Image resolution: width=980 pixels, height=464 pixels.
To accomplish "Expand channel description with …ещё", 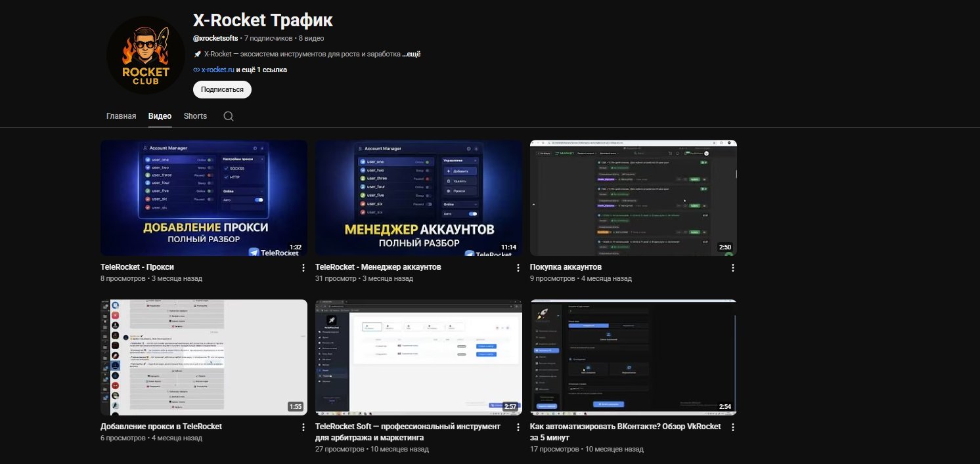I will [411, 54].
